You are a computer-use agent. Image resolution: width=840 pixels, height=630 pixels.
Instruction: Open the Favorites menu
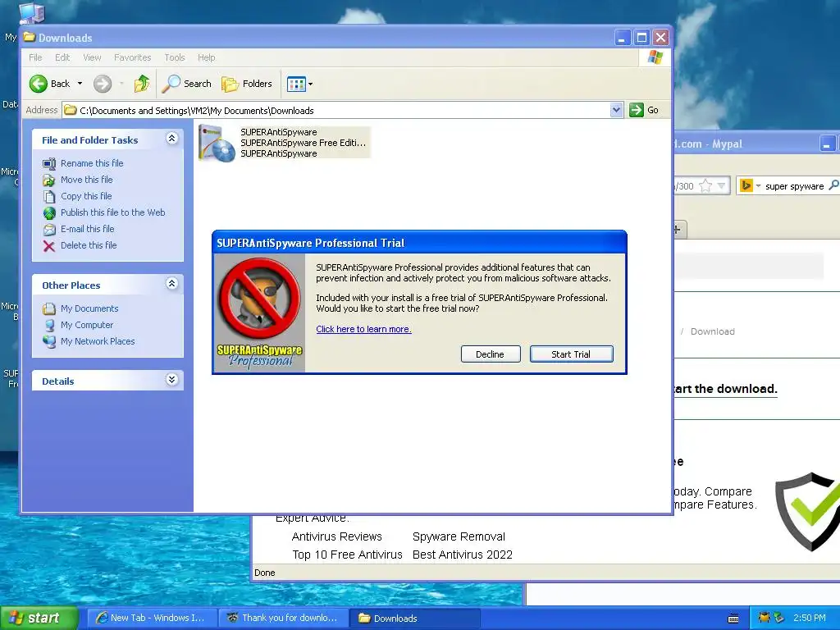(x=132, y=57)
